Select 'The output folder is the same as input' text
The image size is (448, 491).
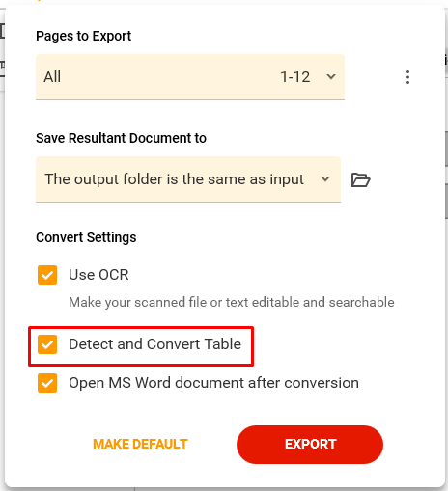174,179
